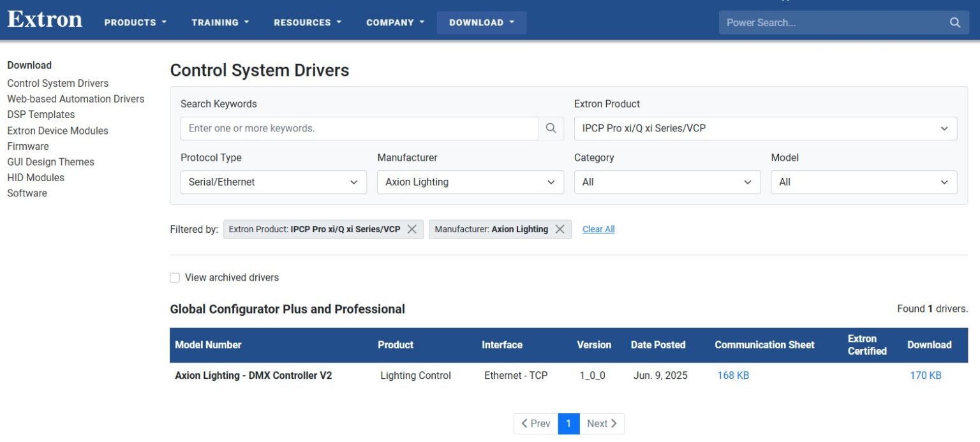Screen dimensions: 980x442
Task: Click the Power Search magnifier icon
Action: [954, 22]
